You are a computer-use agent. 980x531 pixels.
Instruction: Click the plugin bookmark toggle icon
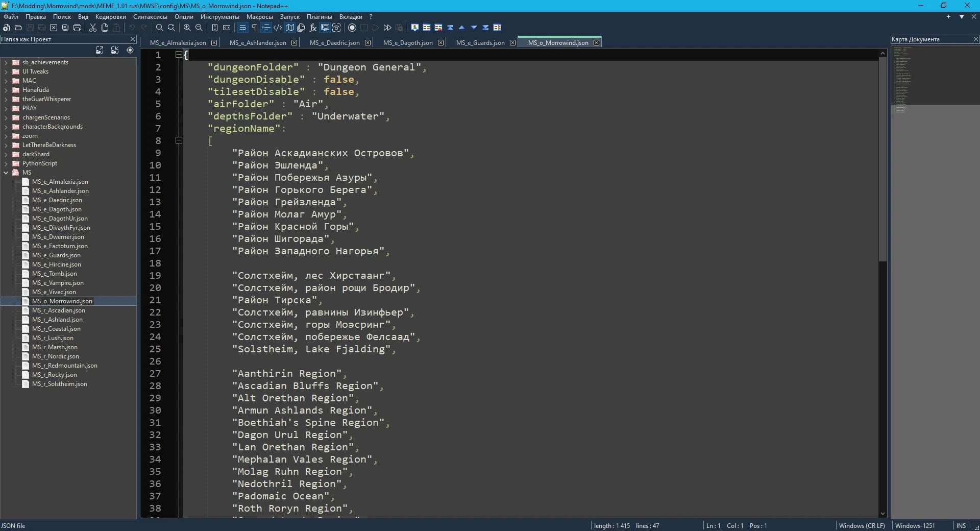[415, 28]
